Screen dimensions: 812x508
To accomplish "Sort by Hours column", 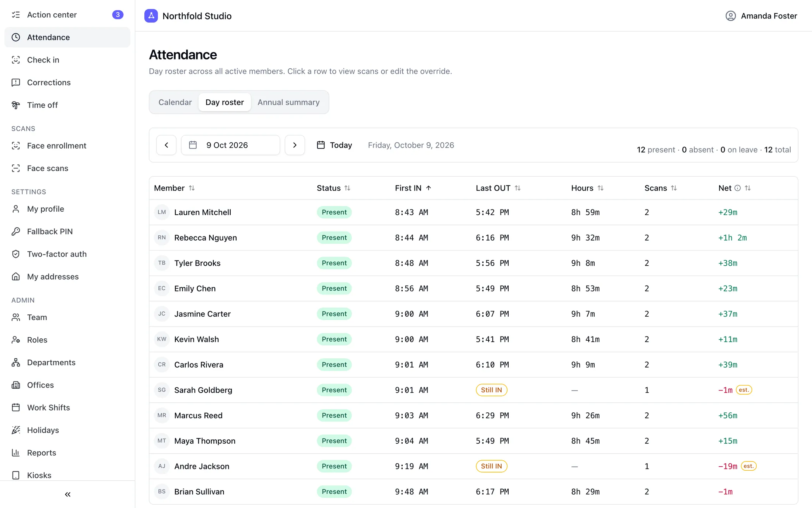I will click(x=587, y=188).
